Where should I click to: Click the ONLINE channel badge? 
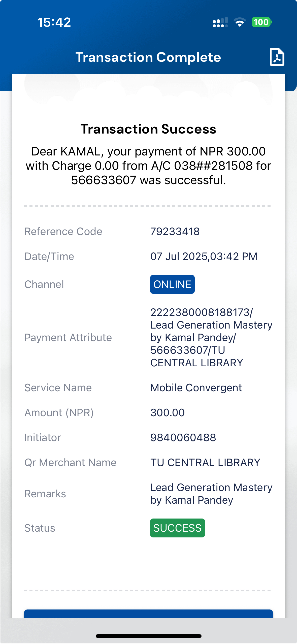click(172, 284)
